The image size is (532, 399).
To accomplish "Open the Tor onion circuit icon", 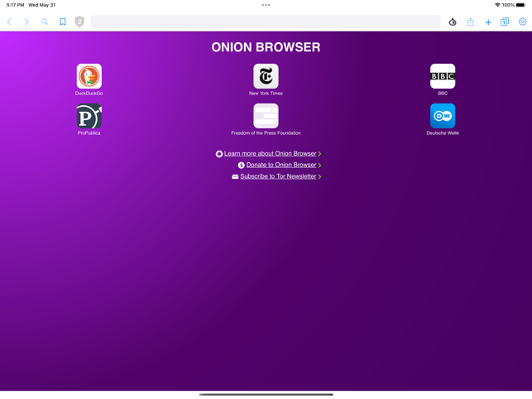I will click(453, 22).
